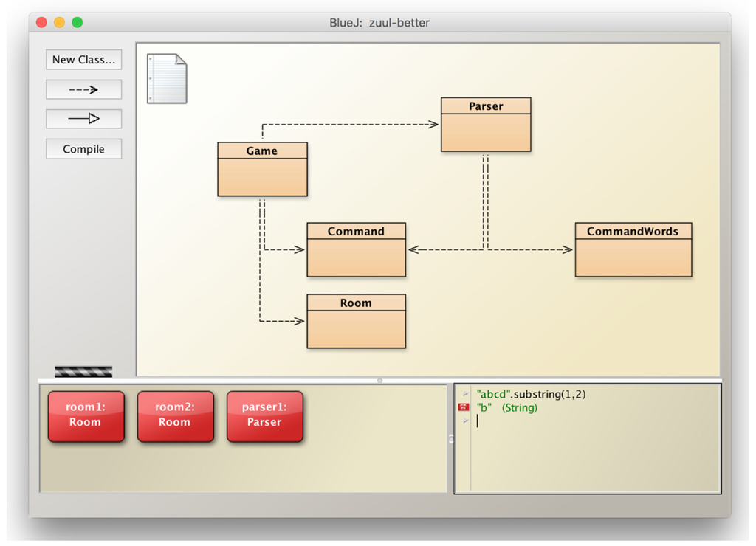Select the Room class box
Viewport: 756px width, 546px height.
click(356, 321)
